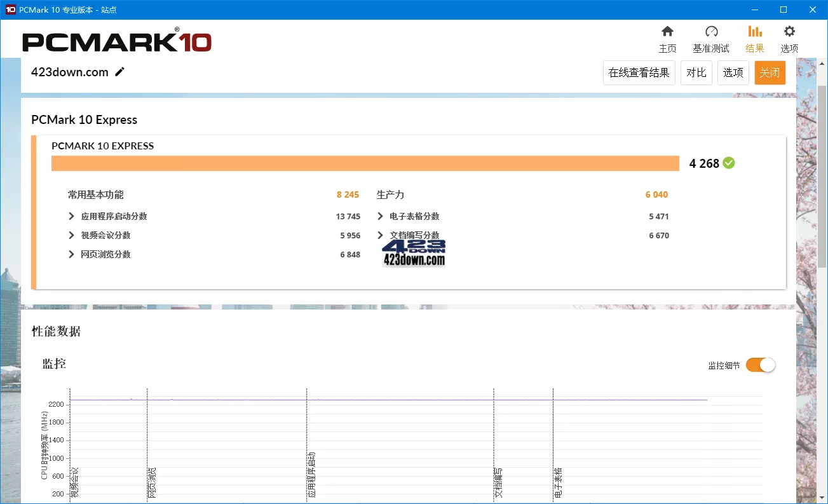The width and height of the screenshot is (828, 504).
Task: Open 基准测试 via the gauge icon
Action: [x=710, y=31]
